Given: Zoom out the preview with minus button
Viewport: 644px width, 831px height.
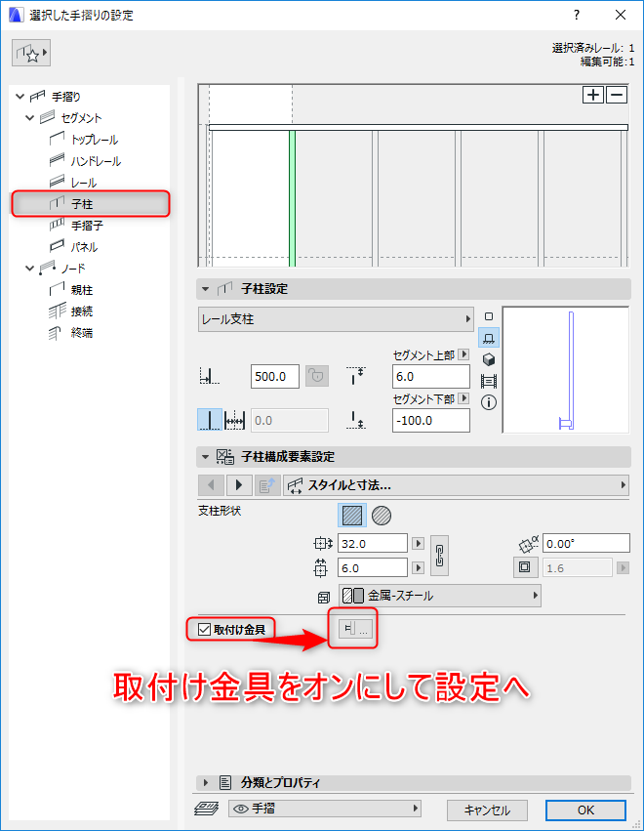Looking at the screenshot, I should (617, 95).
